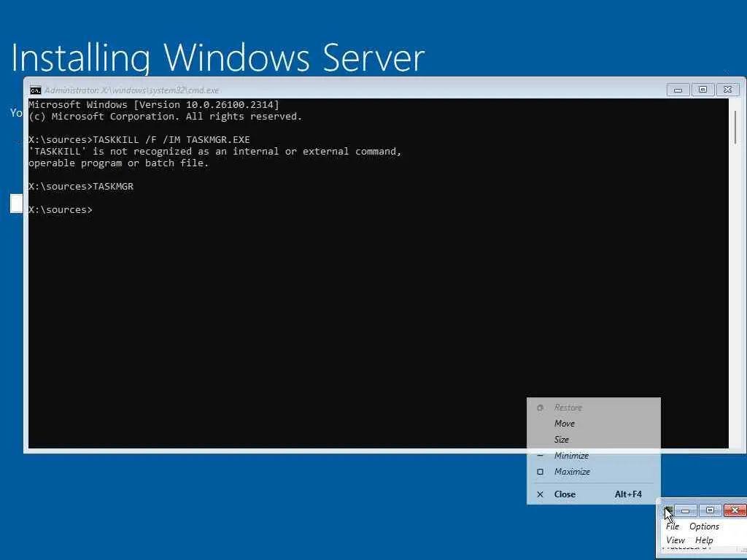Click the Microsoft Windows version line
Image resolution: width=747 pixels, height=560 pixels.
coord(154,104)
